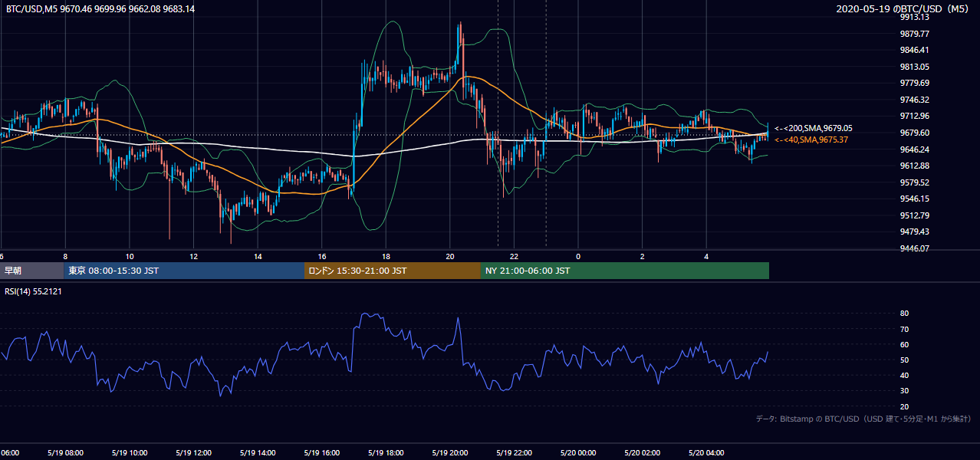Viewport: 980px width, 460px height.
Task: Click the 5/20 00:00 date label
Action: click(578, 453)
